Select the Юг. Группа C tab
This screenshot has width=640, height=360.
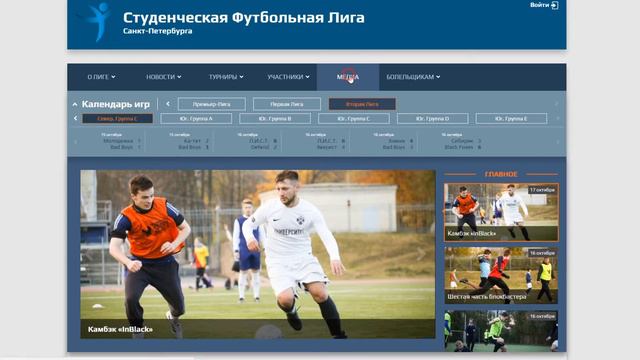(353, 119)
